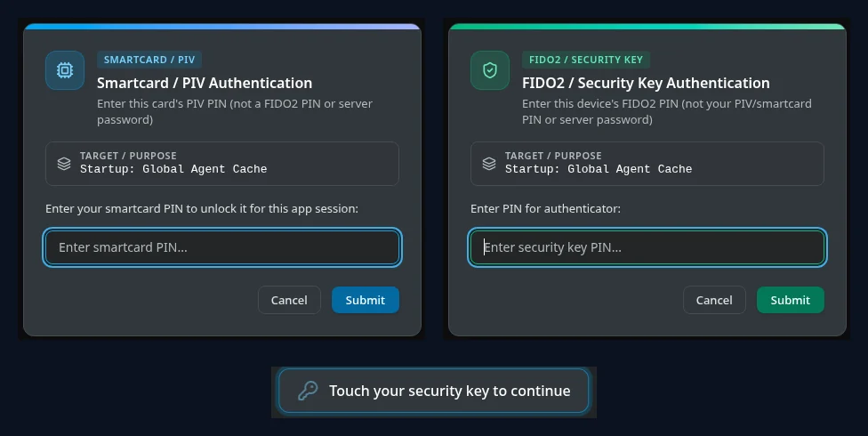Click 'Enter your smartcard PIN to unlock' label
868x436 pixels.
(202, 208)
